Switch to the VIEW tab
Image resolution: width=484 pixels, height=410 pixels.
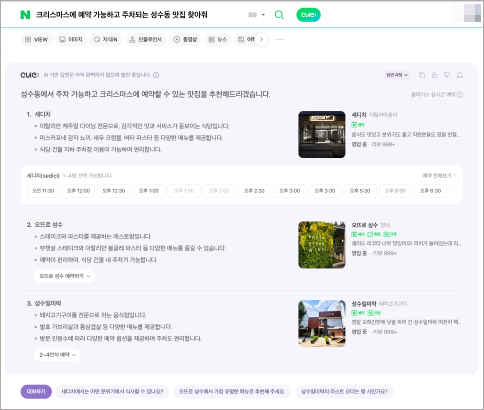pyautogui.click(x=37, y=39)
